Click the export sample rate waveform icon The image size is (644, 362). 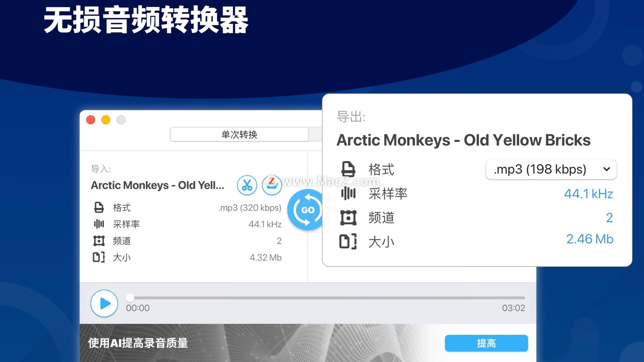pyautogui.click(x=348, y=193)
